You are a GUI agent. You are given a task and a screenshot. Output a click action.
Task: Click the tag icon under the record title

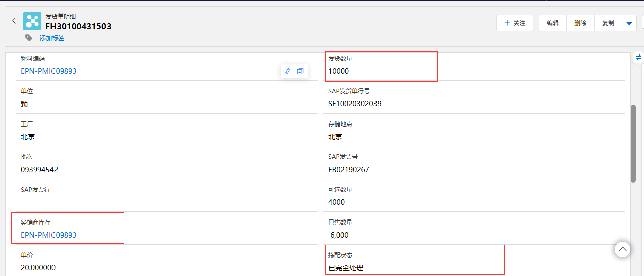(x=29, y=38)
